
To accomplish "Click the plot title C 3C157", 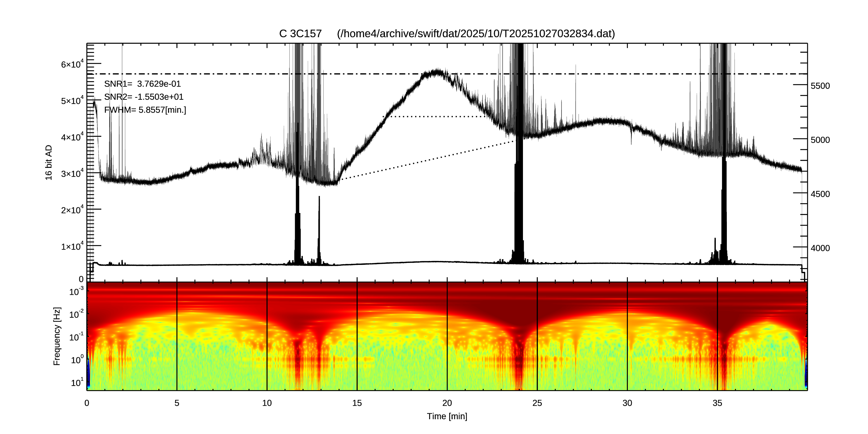I will tap(300, 34).
